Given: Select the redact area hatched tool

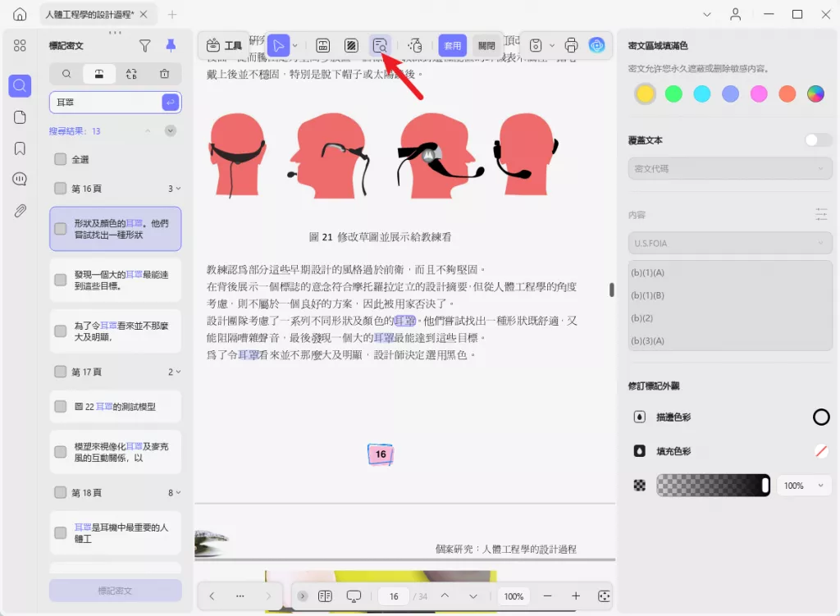Looking at the screenshot, I should tap(351, 46).
